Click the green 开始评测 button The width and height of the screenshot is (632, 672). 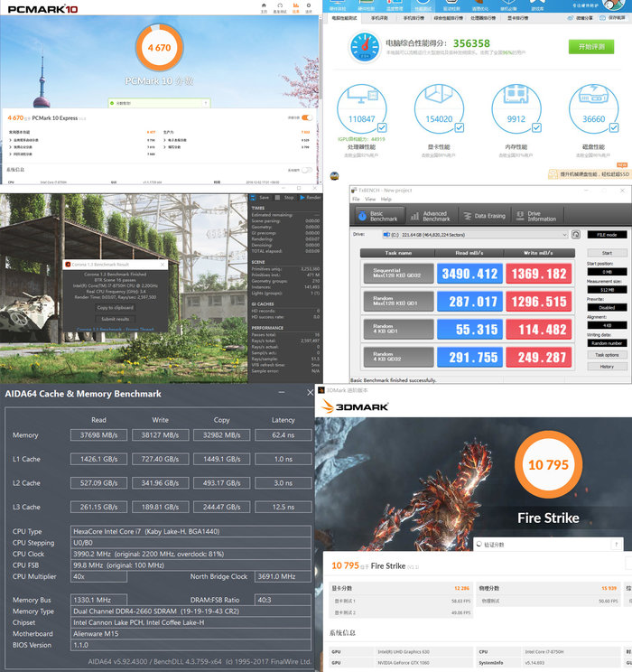[591, 47]
